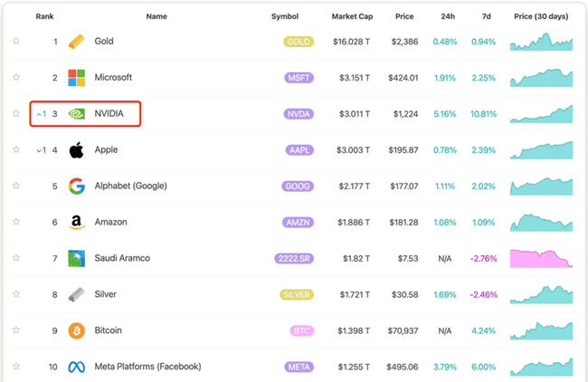The height and width of the screenshot is (382, 588).
Task: Click the Meta Platforms logo icon
Action: click(77, 367)
